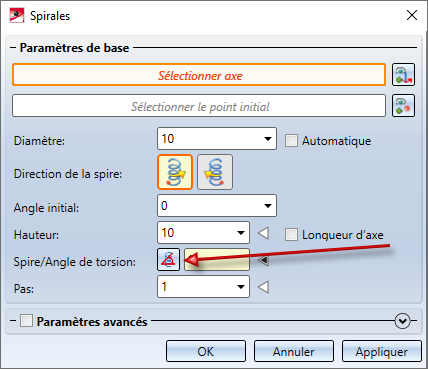Open the Diamètre dropdown
The height and width of the screenshot is (369, 428).
(268, 139)
